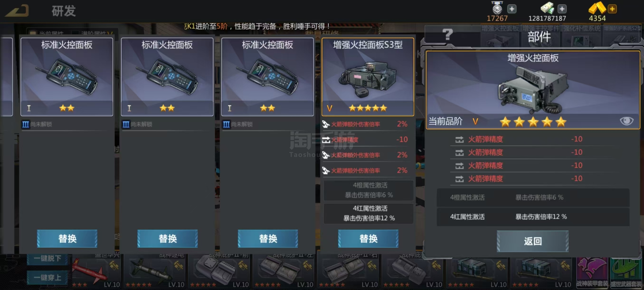Screen dimensions: 644x290
Task: Click the back arrow icon beside 研发
Action: pyautogui.click(x=17, y=11)
